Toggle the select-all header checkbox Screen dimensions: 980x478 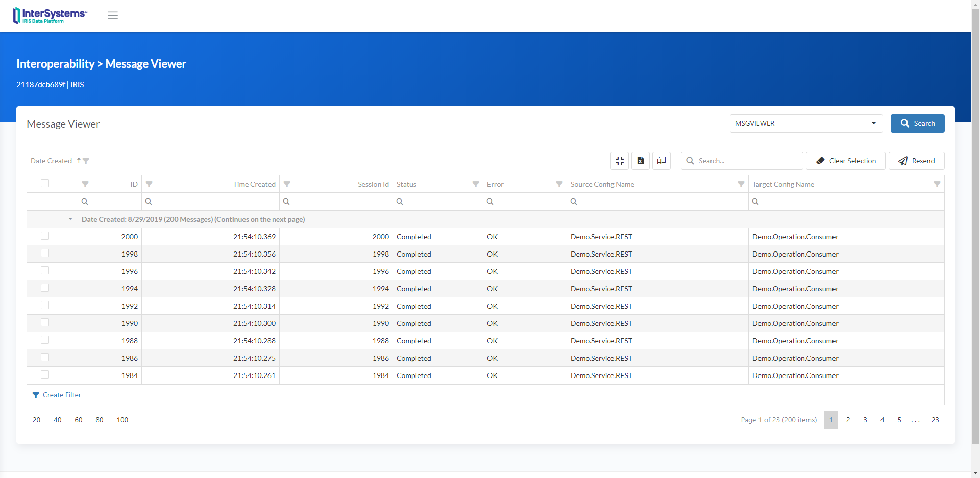(45, 183)
